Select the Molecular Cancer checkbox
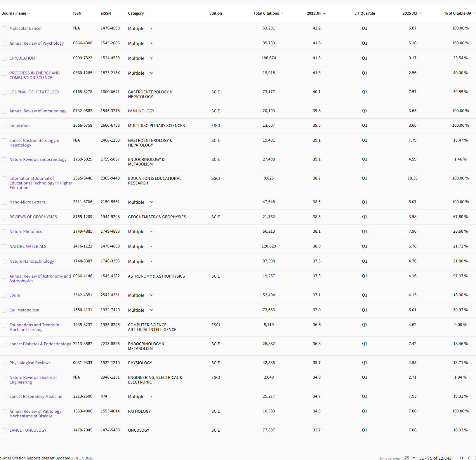Image resolution: width=476 pixels, height=460 pixels. click(x=4, y=29)
